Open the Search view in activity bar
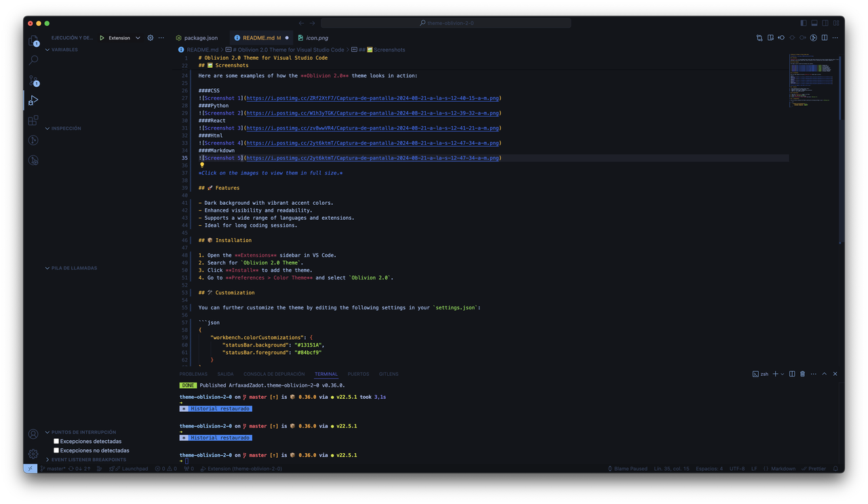The image size is (868, 504). (x=33, y=60)
